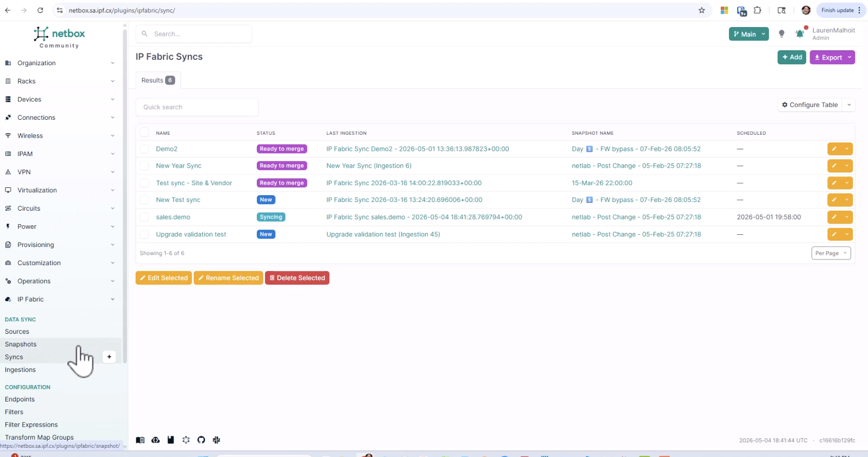Click edit pencil for Upgrade validation test
The height and width of the screenshot is (457, 868).
point(834,234)
